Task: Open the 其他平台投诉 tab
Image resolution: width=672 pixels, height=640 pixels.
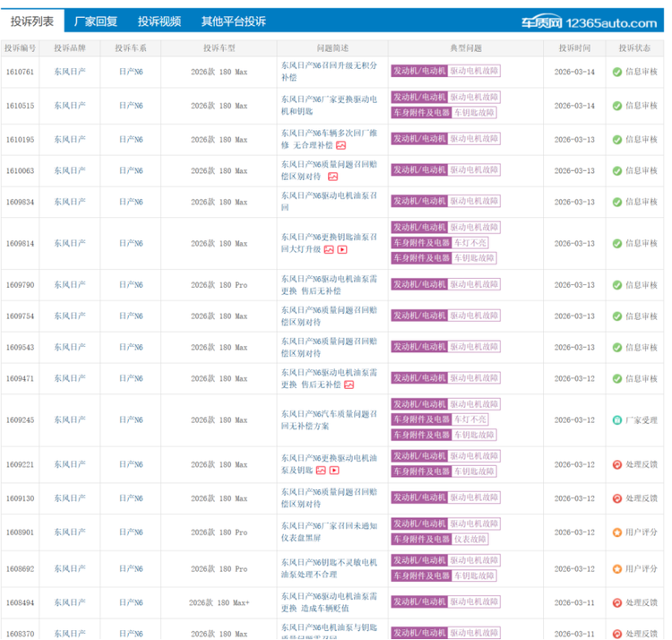Action: point(234,22)
